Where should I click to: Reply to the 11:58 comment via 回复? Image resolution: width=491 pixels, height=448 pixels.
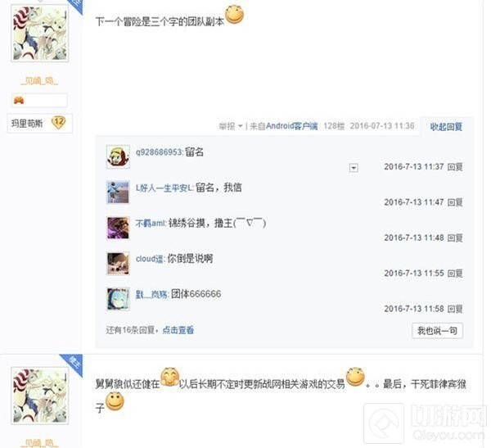pos(455,309)
